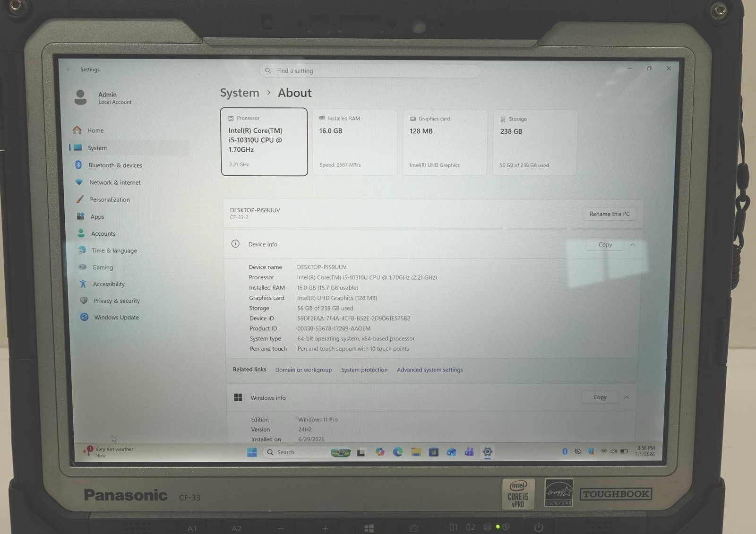Image resolution: width=756 pixels, height=534 pixels.
Task: Click the Product ID value 00330-53678-17289-AAOEM
Action: 334,328
